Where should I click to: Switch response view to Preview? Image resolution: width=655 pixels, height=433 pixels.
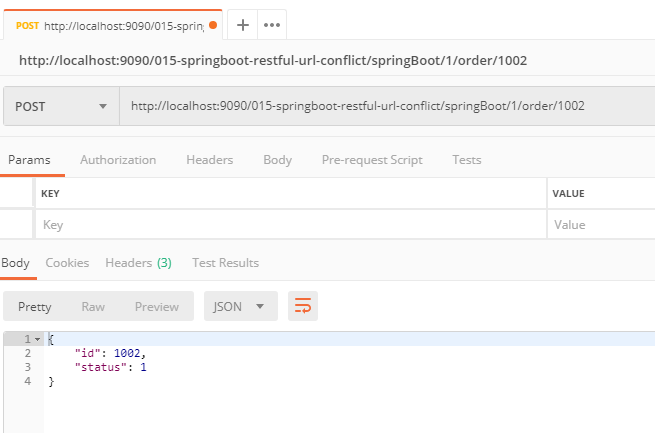pos(157,307)
